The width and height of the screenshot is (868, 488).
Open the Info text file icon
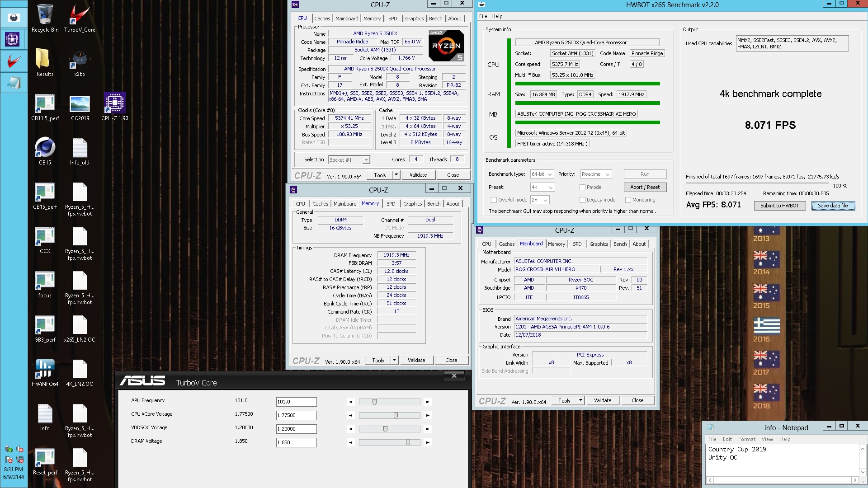[x=45, y=417]
